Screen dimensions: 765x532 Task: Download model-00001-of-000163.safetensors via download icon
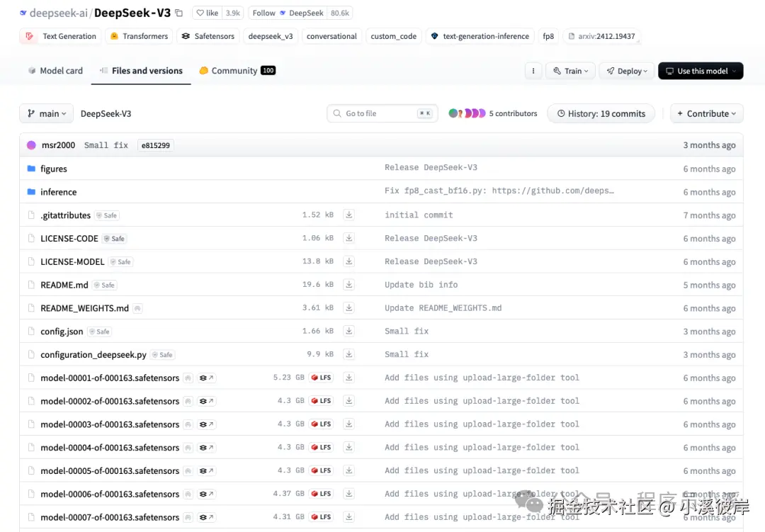click(348, 378)
